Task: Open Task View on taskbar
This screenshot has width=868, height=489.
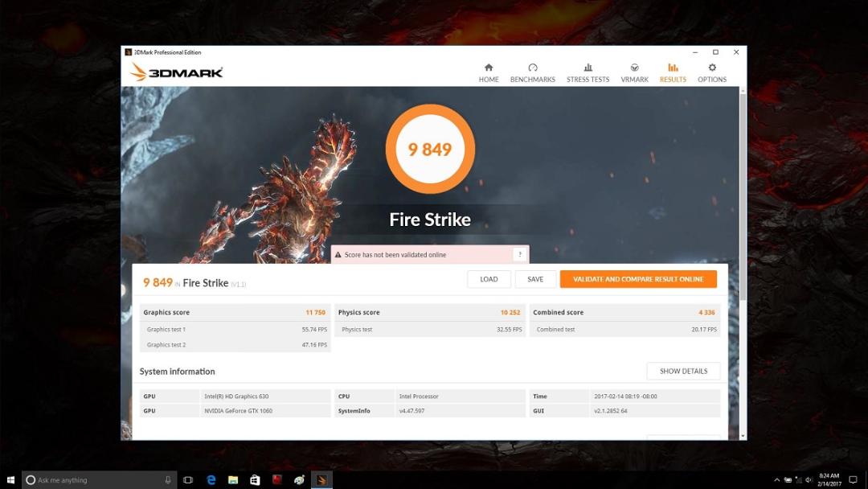Action: [188, 479]
